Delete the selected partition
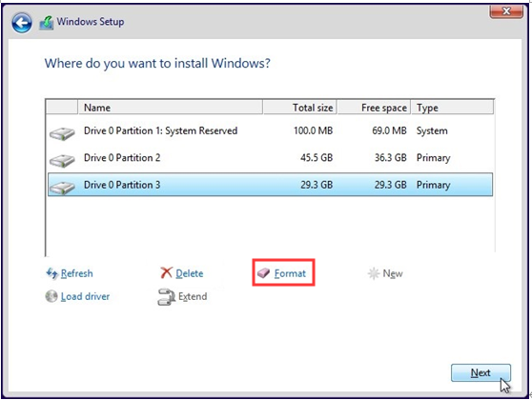This screenshot has height=400, width=532. coord(190,273)
